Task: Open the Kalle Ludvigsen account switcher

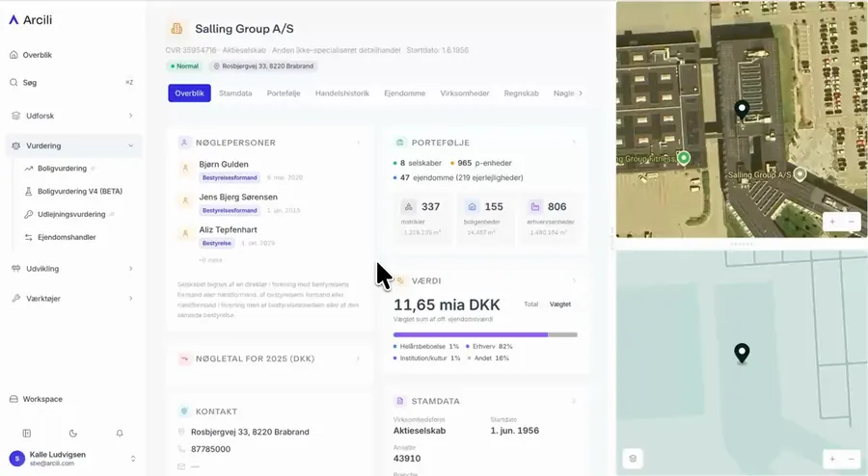Action: [x=72, y=459]
